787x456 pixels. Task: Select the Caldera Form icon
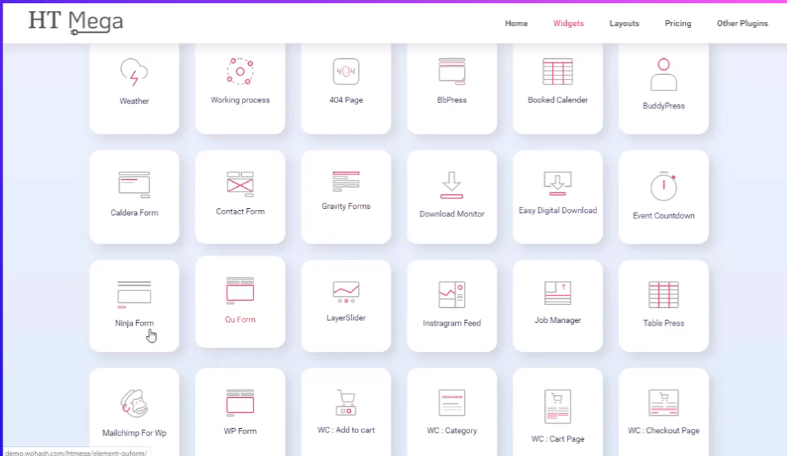point(134,185)
